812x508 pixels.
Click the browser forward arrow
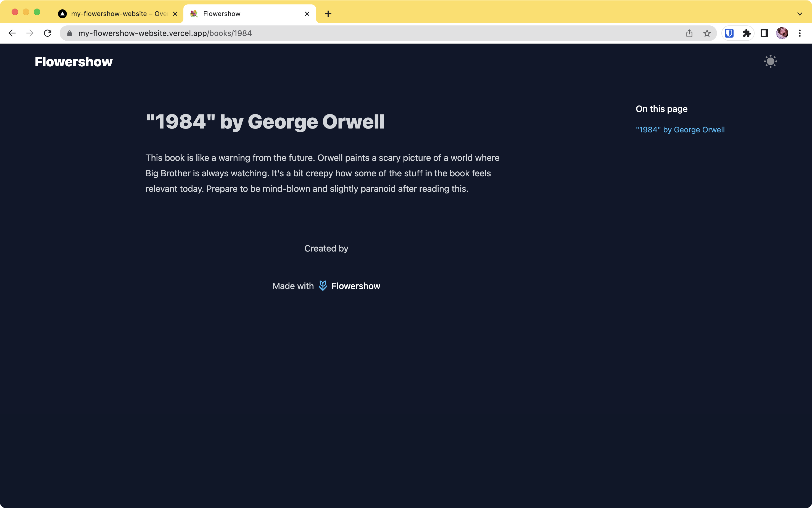pyautogui.click(x=30, y=33)
